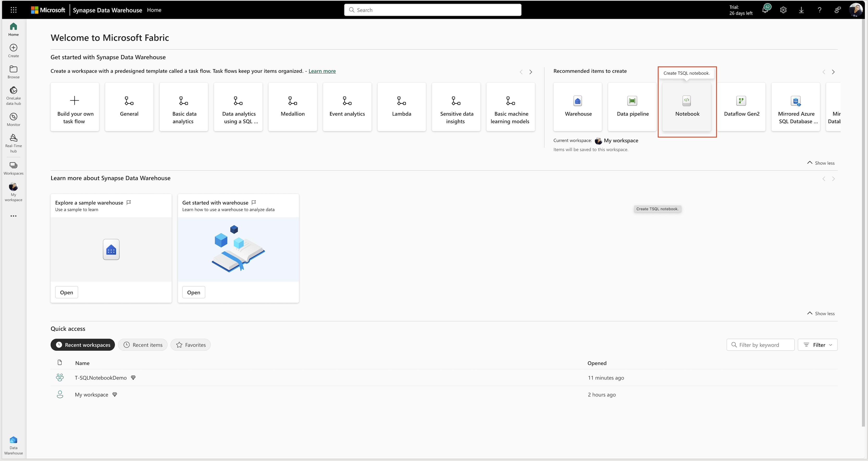Open Workspaces in the left sidebar
The height and width of the screenshot is (461, 868).
[x=14, y=169]
